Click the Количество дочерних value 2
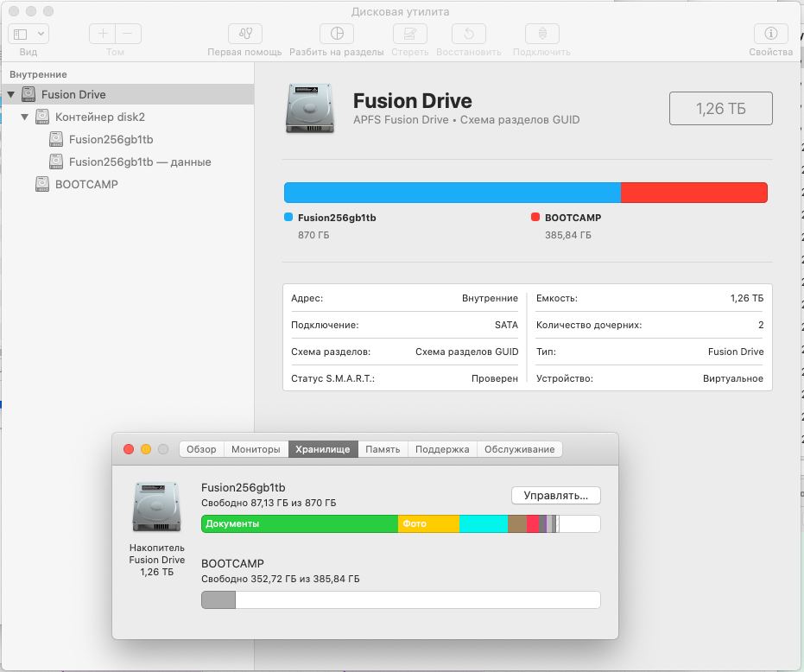Viewport: 804px width, 672px height. 761,325
